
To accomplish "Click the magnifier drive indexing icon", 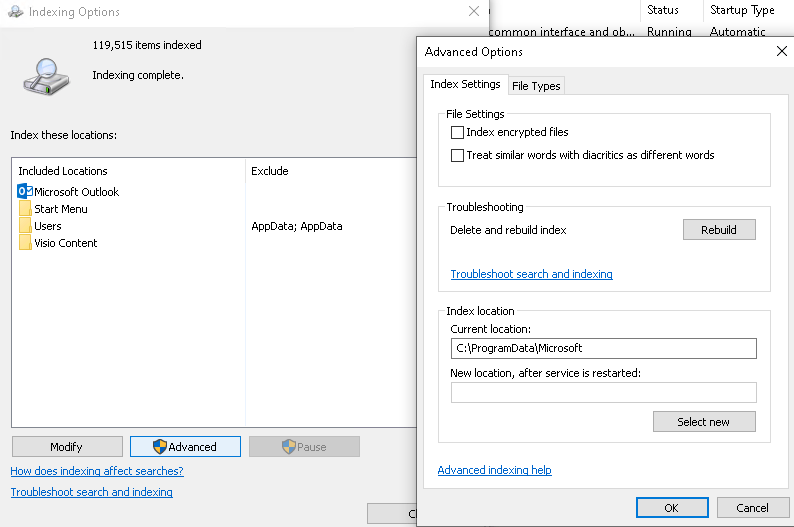I will pos(46,77).
